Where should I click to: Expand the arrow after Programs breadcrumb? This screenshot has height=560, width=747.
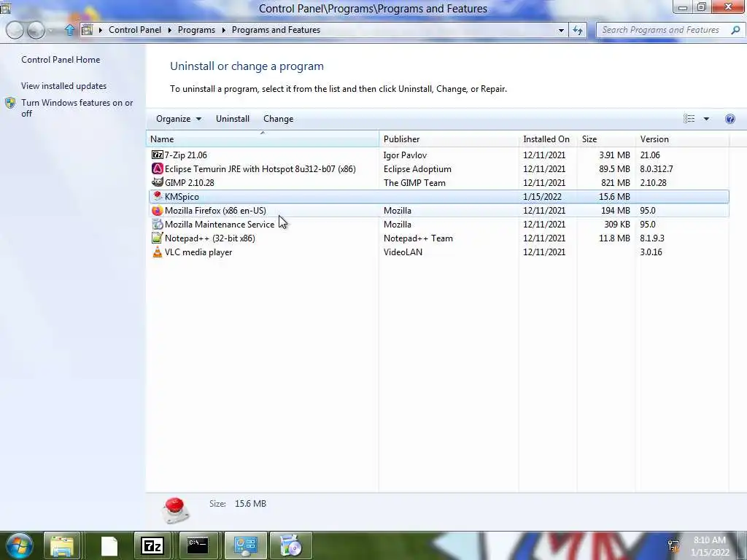(x=223, y=30)
